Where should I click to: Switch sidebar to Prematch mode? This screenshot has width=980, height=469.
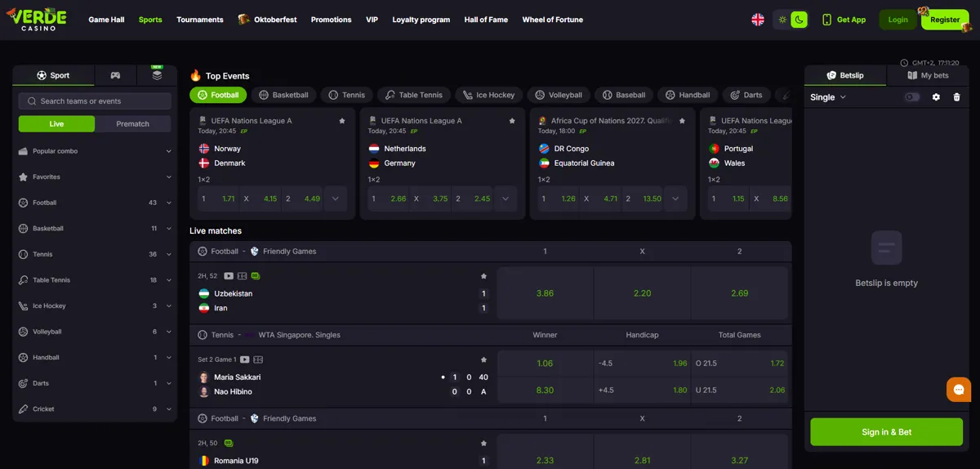(x=133, y=124)
